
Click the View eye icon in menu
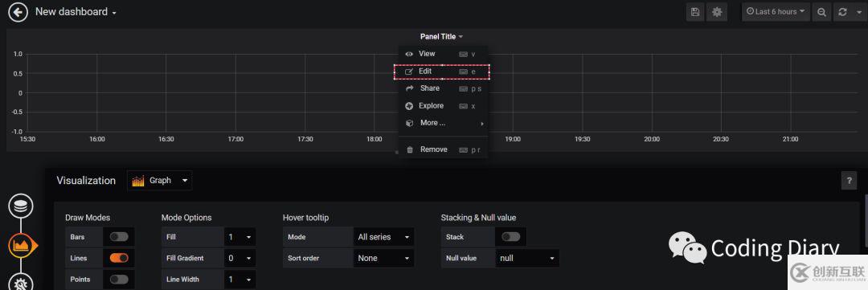pyautogui.click(x=409, y=55)
